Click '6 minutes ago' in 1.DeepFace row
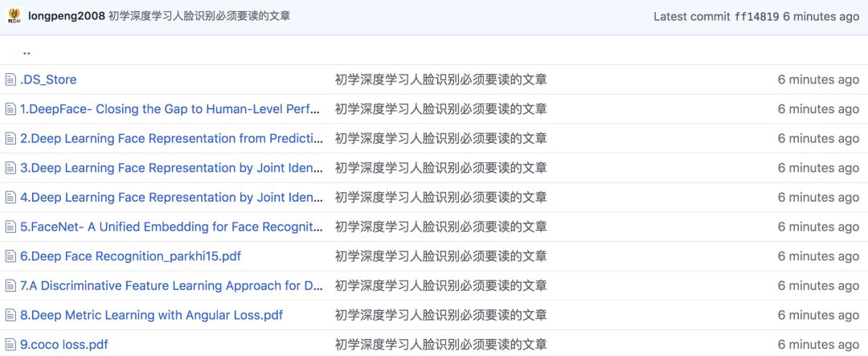The image size is (868, 356). click(819, 109)
